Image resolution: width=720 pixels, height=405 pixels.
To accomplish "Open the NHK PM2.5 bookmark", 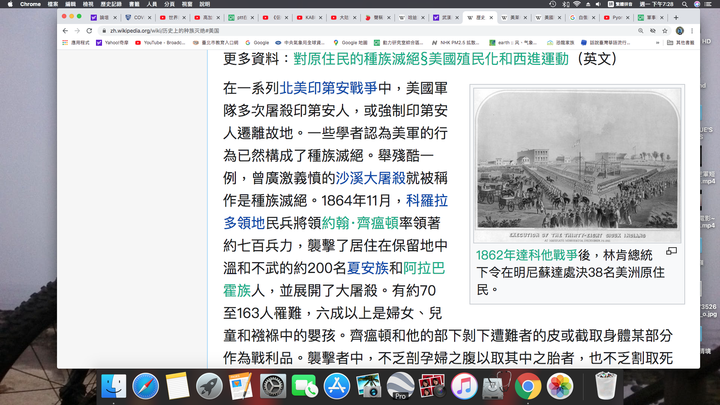I will (456, 43).
